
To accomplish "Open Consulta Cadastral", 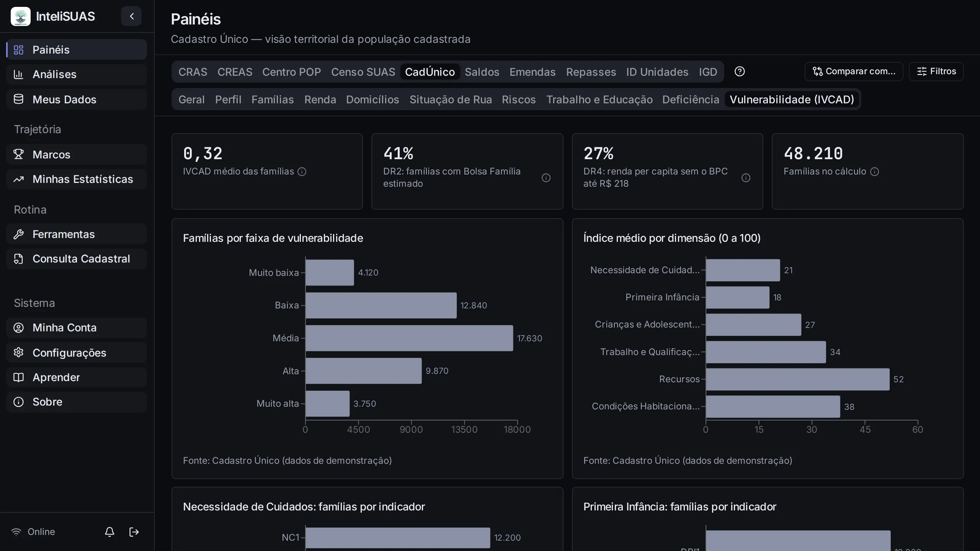I will [77, 259].
